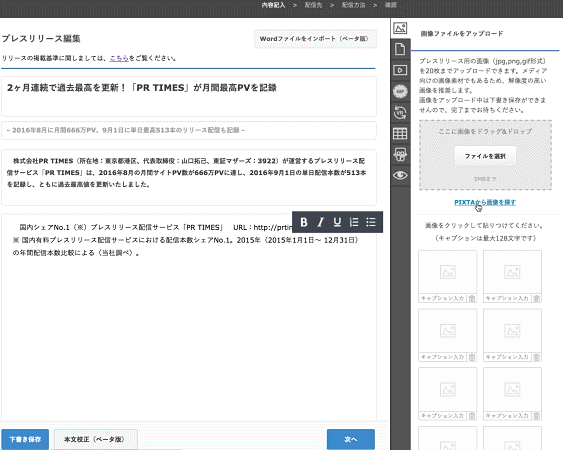Insert a numbered list from the toolbar
The height and width of the screenshot is (450, 563).
[x=354, y=222]
